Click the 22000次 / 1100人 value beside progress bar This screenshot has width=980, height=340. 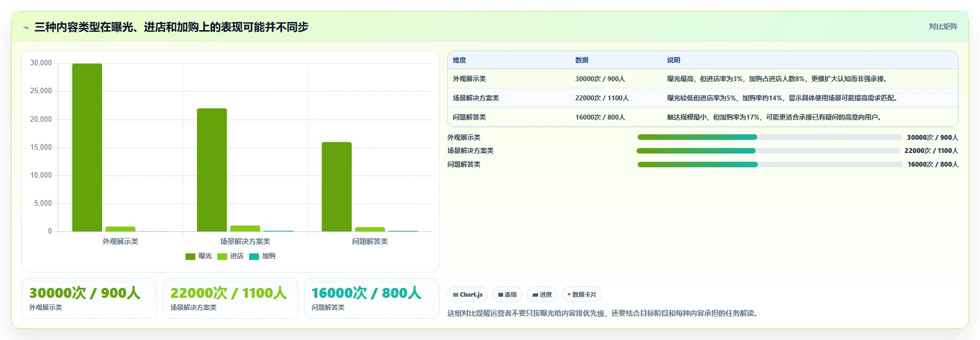[931, 151]
